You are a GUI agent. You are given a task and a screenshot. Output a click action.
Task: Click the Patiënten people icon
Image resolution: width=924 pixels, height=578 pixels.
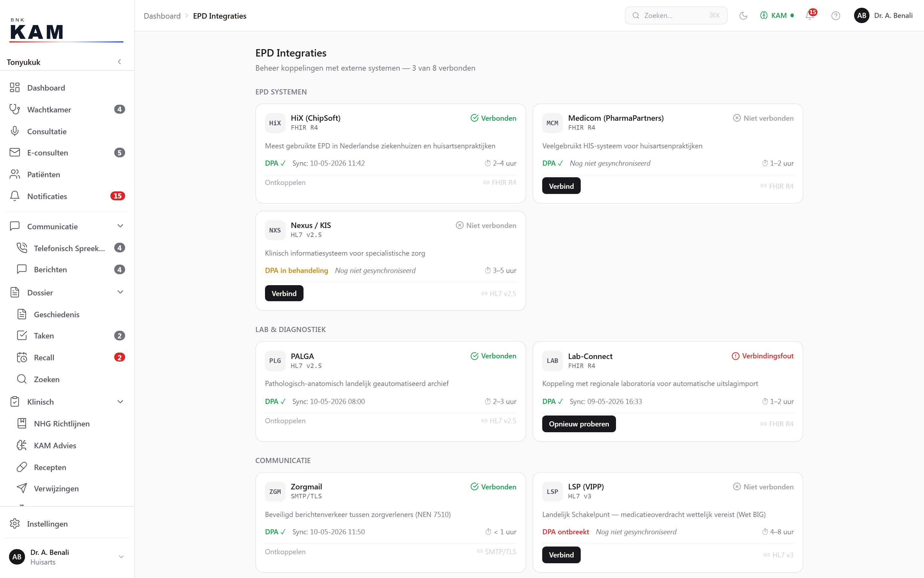coord(14,174)
